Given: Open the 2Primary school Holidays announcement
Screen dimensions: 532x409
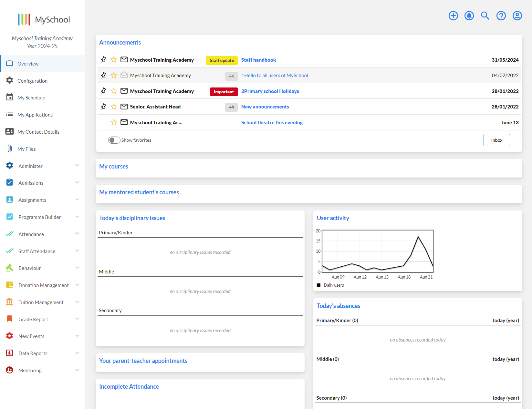Looking at the screenshot, I should point(270,91).
